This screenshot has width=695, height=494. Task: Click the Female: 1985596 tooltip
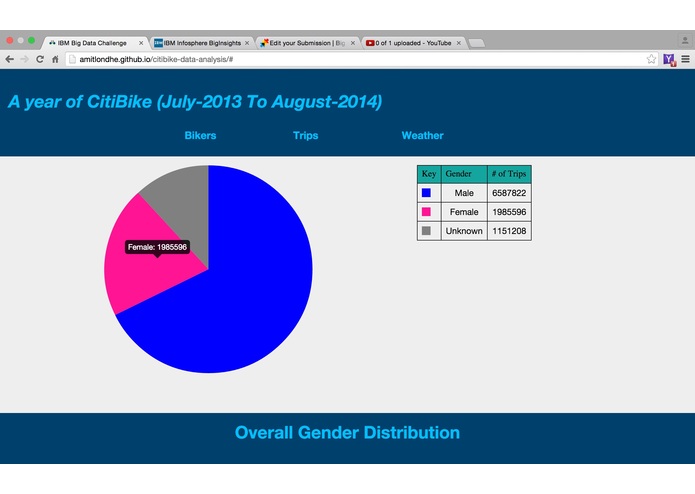(x=157, y=247)
